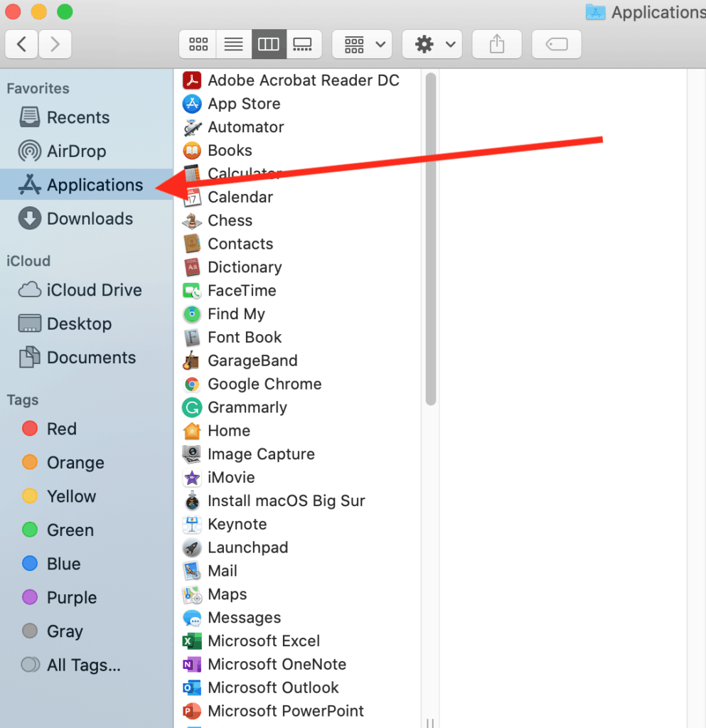The width and height of the screenshot is (706, 728).
Task: Select the Launchpad rocket icon
Action: point(192,548)
